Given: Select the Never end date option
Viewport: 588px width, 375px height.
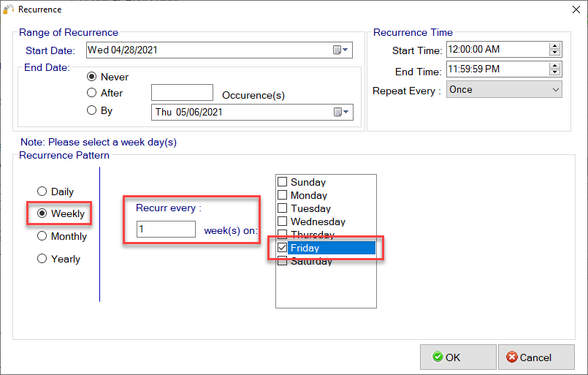Looking at the screenshot, I should [91, 77].
